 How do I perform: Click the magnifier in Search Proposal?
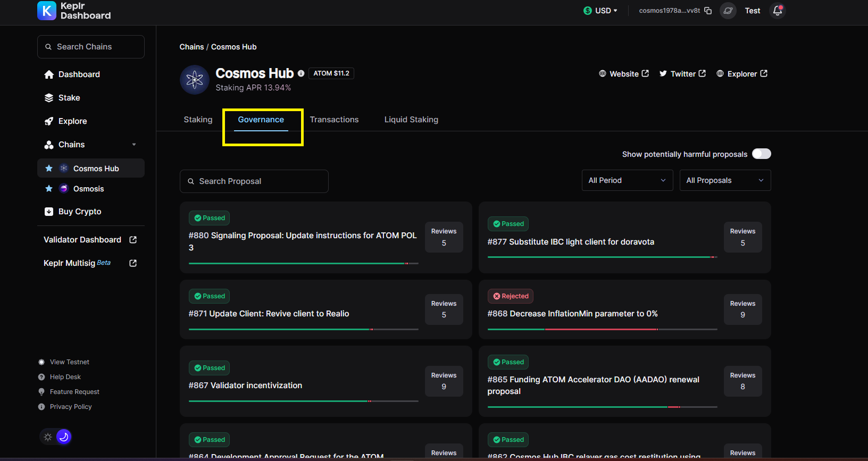pyautogui.click(x=191, y=181)
